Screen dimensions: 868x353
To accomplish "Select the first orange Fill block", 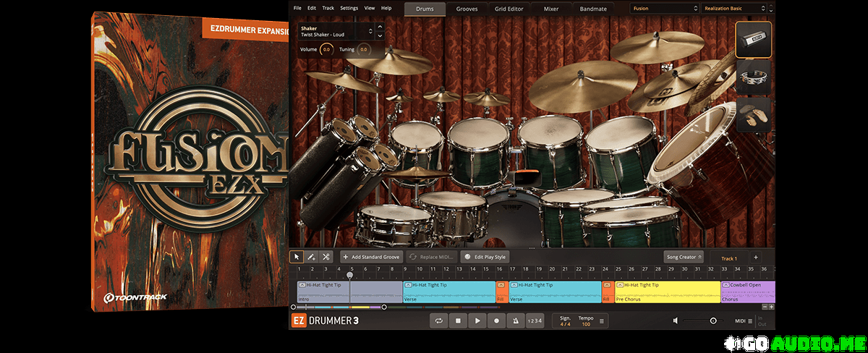I will (501, 292).
